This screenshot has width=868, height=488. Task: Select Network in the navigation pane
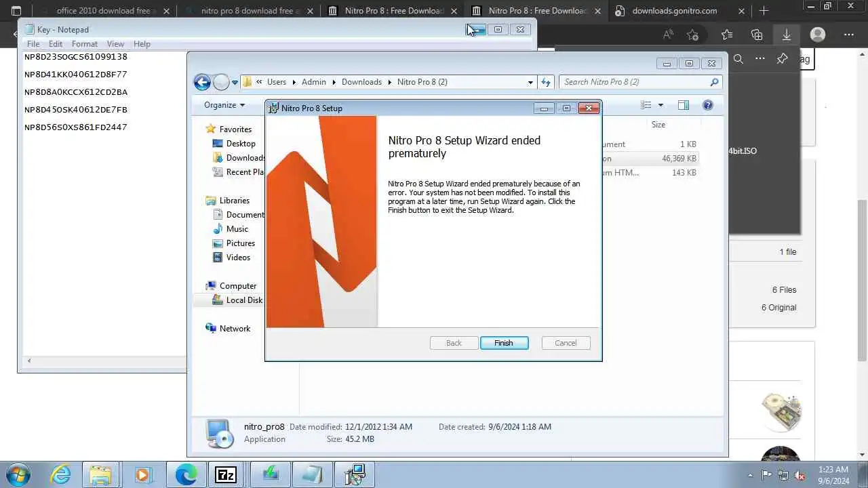(235, 329)
